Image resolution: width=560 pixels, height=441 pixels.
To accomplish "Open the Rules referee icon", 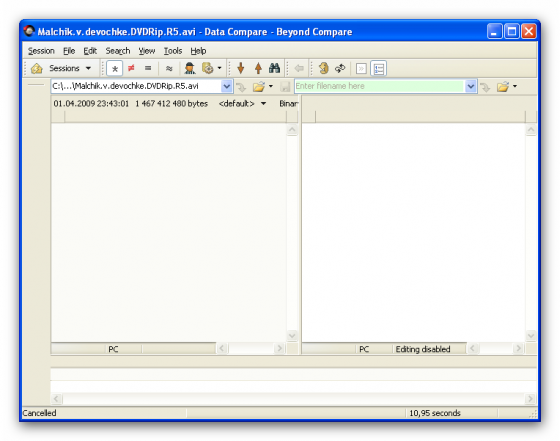I will pyautogui.click(x=190, y=68).
